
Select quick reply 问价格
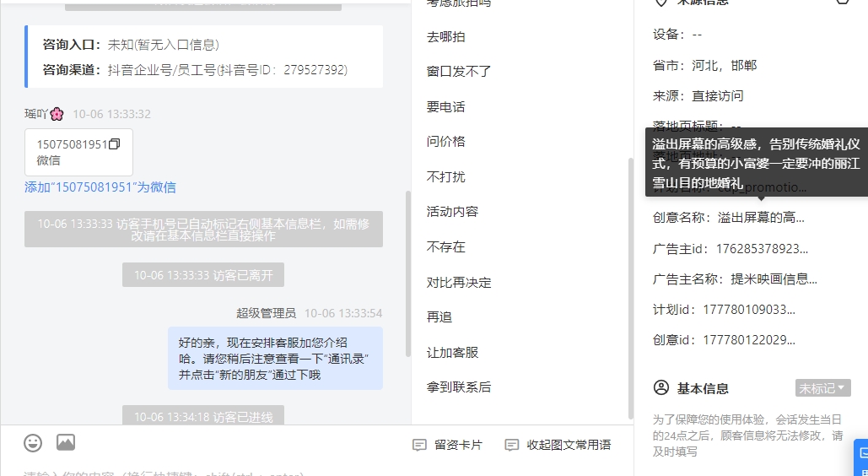(445, 142)
